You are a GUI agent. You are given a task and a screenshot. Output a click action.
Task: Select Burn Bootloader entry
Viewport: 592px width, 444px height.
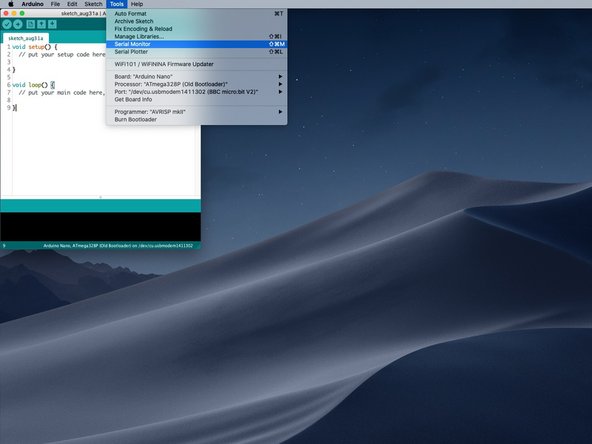(x=196, y=119)
